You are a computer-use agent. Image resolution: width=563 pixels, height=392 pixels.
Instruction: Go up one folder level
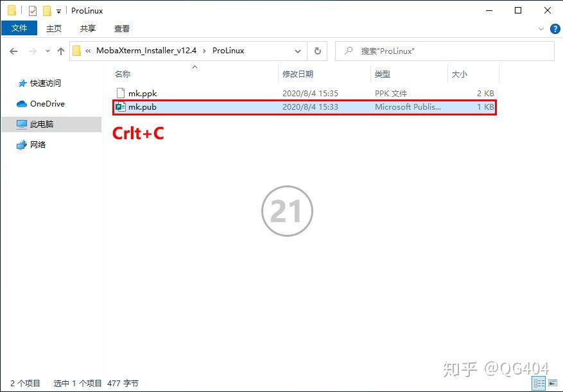tap(61, 51)
